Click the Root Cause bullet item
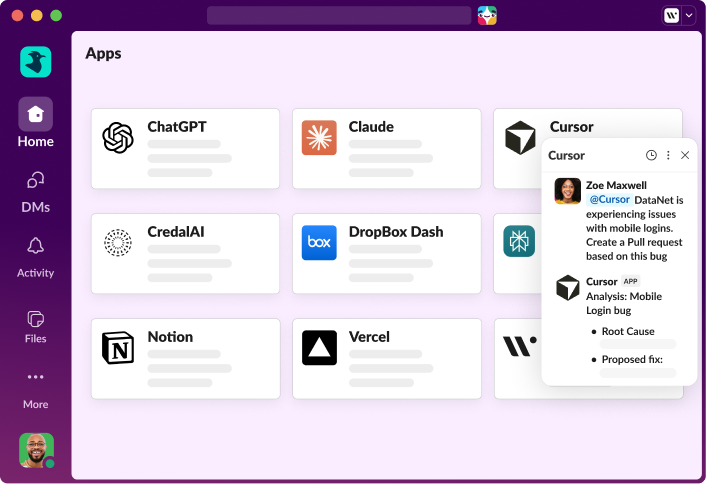The height and width of the screenshot is (484, 706). 628,331
